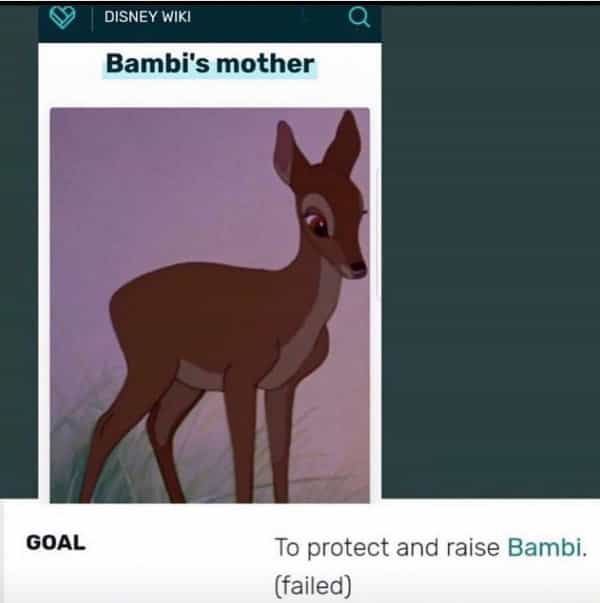Select the "Bambi's mother" page heading

tap(210, 64)
